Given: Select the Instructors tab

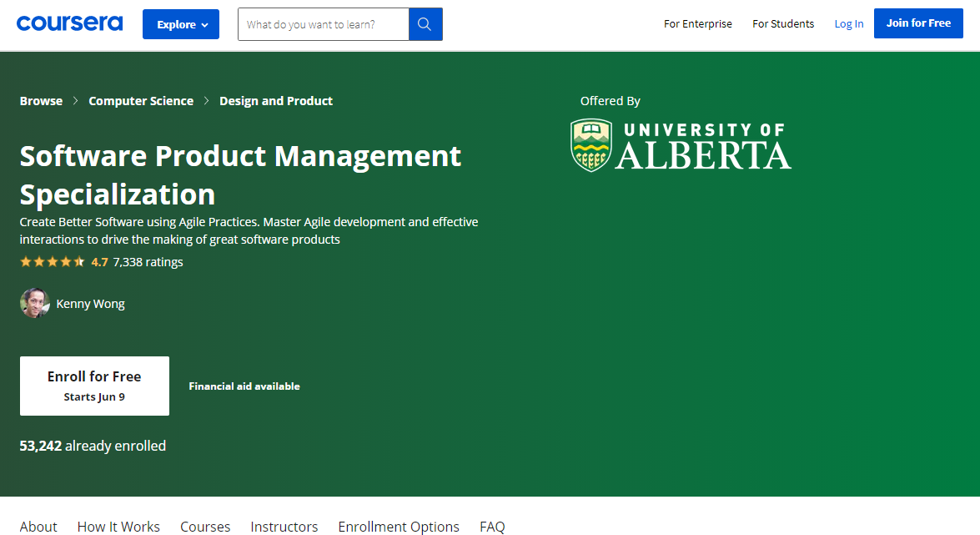Looking at the screenshot, I should click(x=284, y=526).
